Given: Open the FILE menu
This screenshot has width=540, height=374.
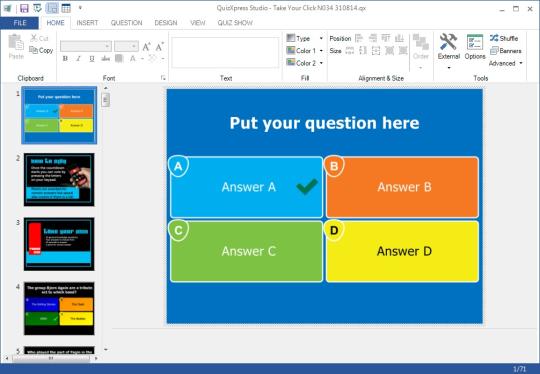Looking at the screenshot, I should pyautogui.click(x=20, y=23).
